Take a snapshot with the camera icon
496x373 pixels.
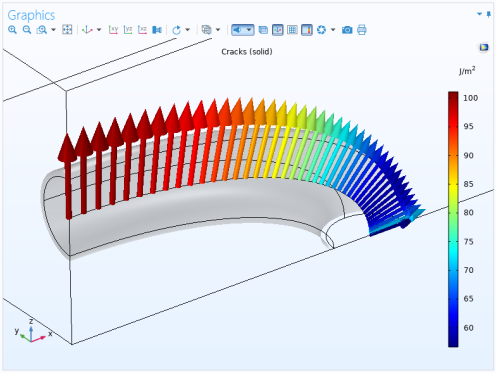[347, 30]
